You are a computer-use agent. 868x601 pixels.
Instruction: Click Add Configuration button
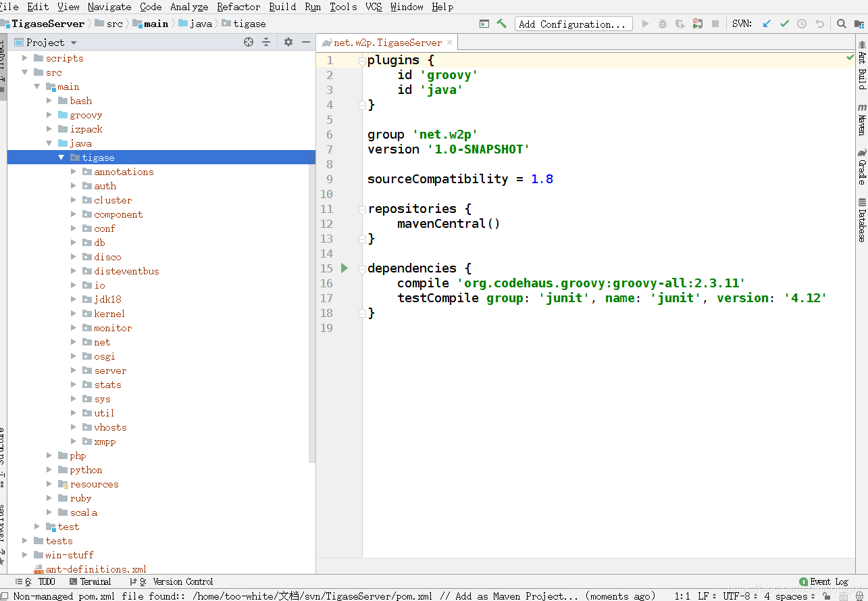click(x=573, y=24)
